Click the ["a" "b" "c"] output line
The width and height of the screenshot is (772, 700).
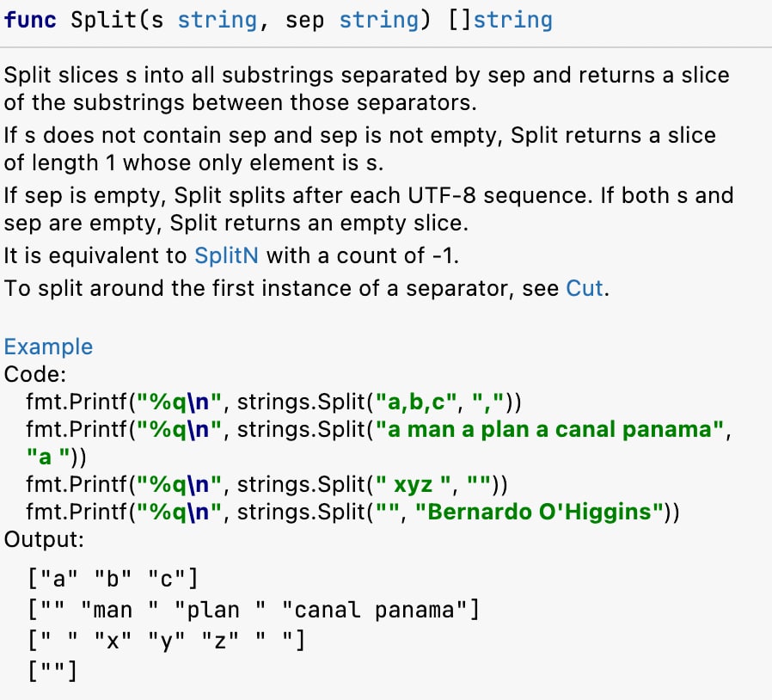coord(113,579)
